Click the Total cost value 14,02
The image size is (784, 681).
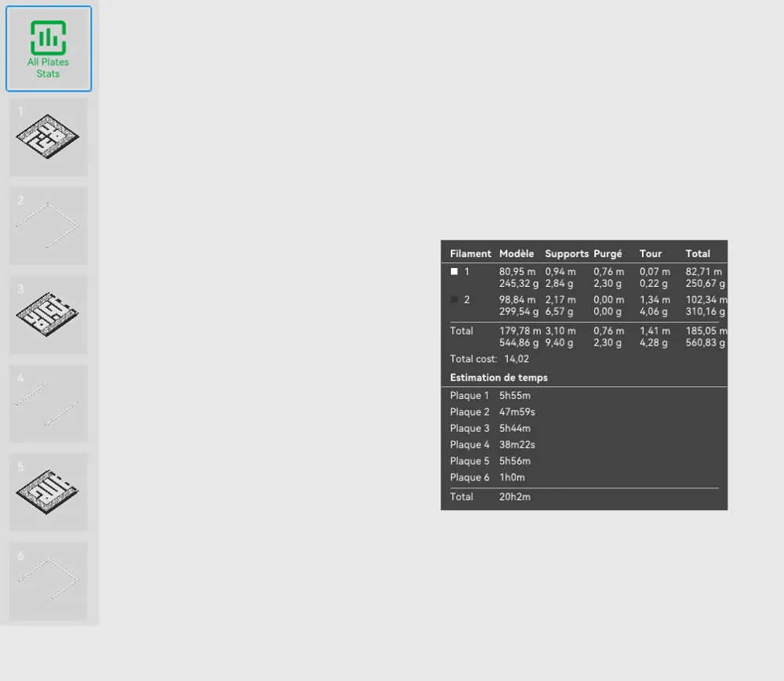(x=517, y=359)
